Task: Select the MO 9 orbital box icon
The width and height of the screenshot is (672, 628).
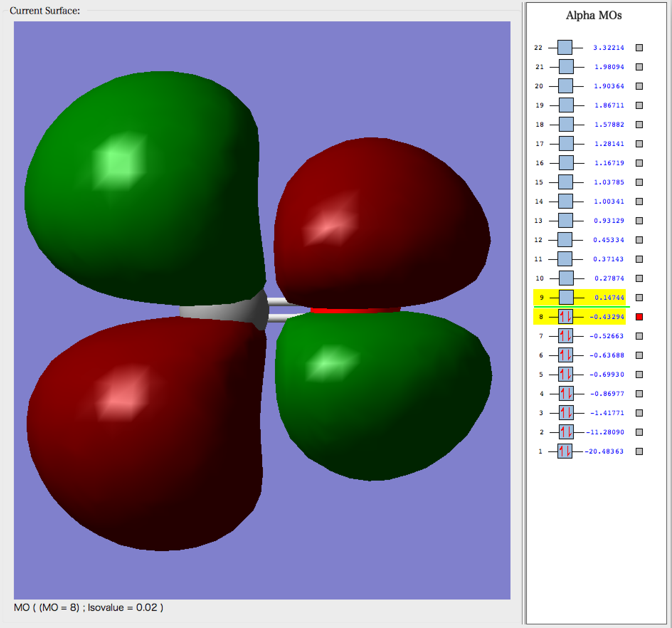Action: coord(565,297)
